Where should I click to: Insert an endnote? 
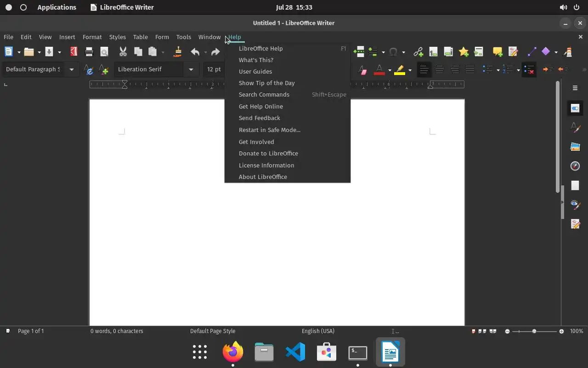click(x=448, y=52)
